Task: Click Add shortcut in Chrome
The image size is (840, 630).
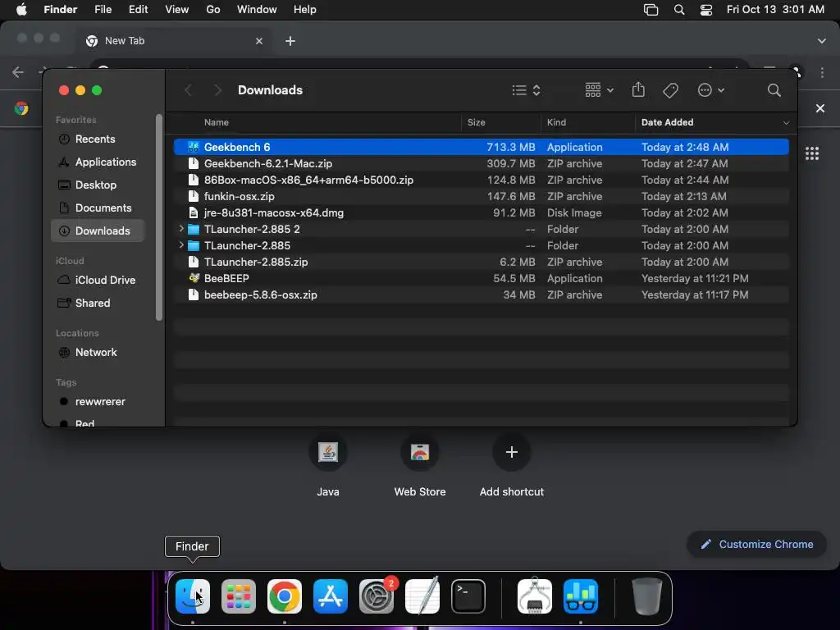Action: 512,452
